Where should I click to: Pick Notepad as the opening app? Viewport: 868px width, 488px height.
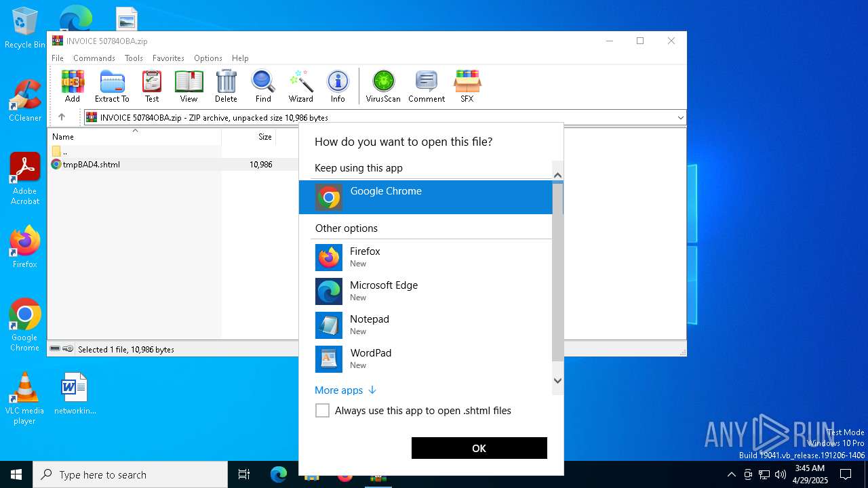pos(426,325)
